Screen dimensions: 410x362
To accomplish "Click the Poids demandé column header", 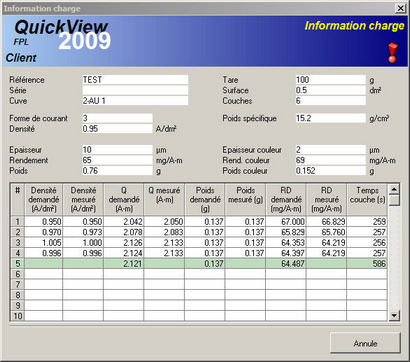I will pyautogui.click(x=205, y=199).
